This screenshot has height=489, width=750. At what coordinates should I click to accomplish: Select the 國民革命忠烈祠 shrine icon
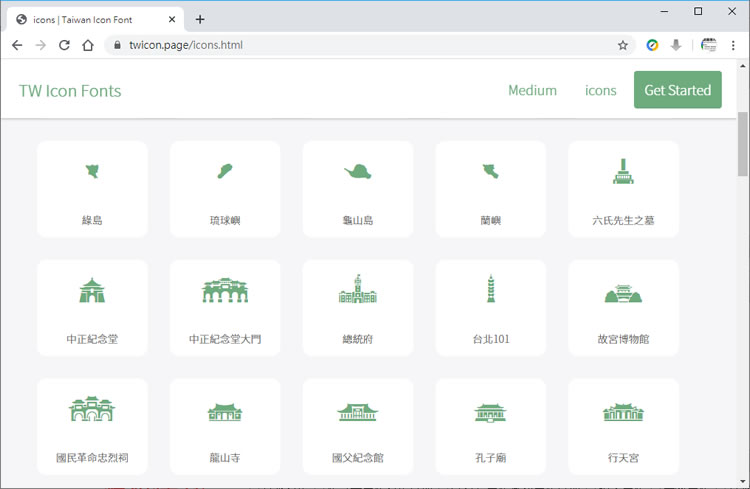pos(92,410)
